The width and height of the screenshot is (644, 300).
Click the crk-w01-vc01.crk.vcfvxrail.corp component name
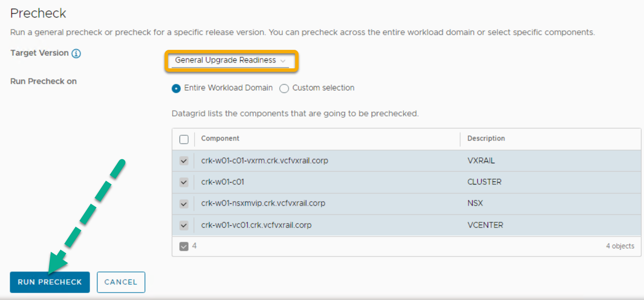256,225
